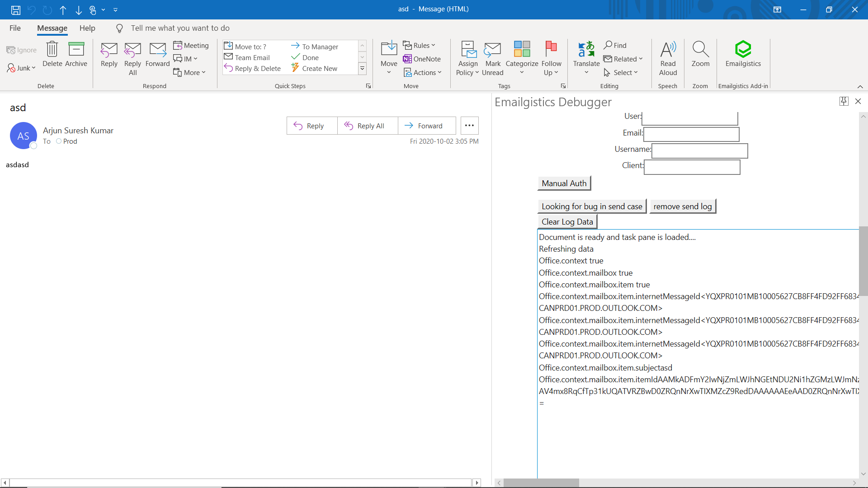Open the Related dropdown in Editing
The width and height of the screenshot is (868, 488).
click(x=623, y=59)
